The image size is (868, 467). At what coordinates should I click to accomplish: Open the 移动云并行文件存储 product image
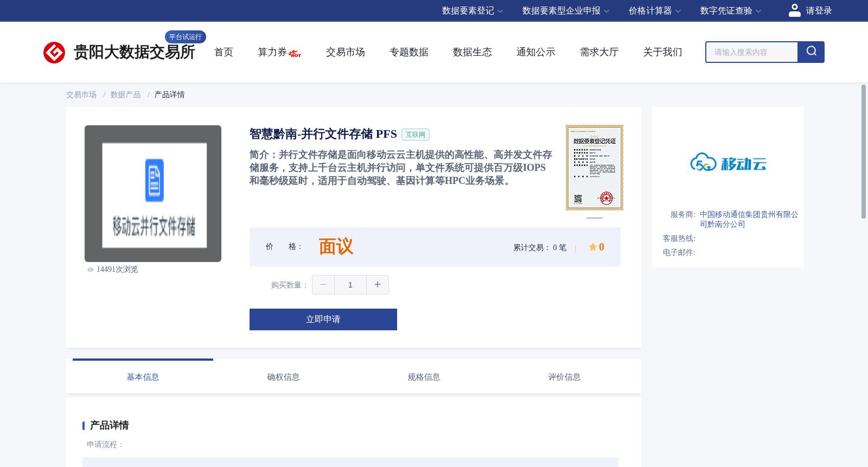coord(153,194)
